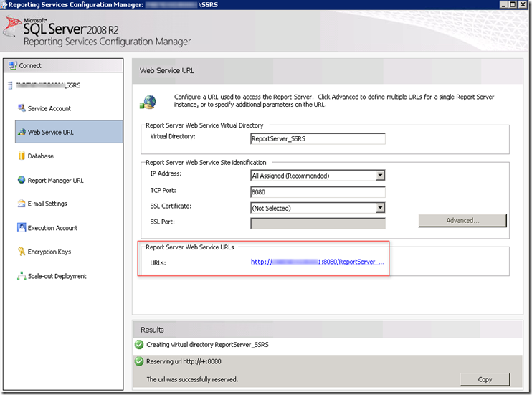The height and width of the screenshot is (395, 532).
Task: Select the Reserving url result row
Action: click(287, 361)
